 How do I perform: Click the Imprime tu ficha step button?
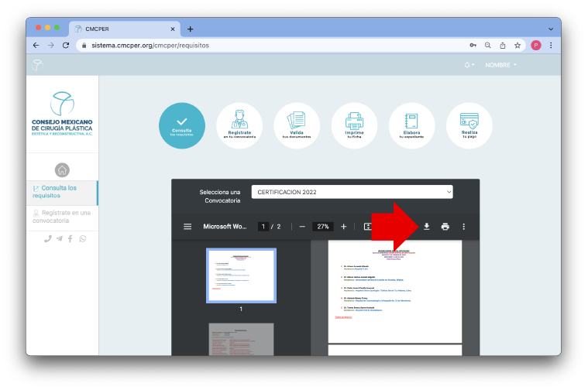point(354,125)
